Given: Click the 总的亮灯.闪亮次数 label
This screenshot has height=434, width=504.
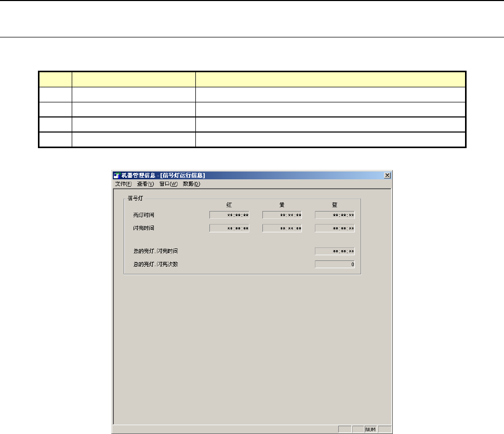Looking at the screenshot, I should pyautogui.click(x=155, y=264).
